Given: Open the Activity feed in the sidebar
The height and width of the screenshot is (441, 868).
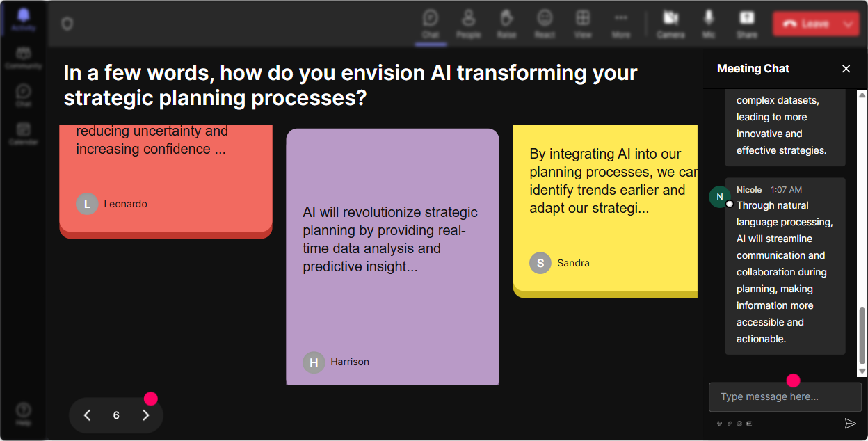Looking at the screenshot, I should click(x=24, y=19).
